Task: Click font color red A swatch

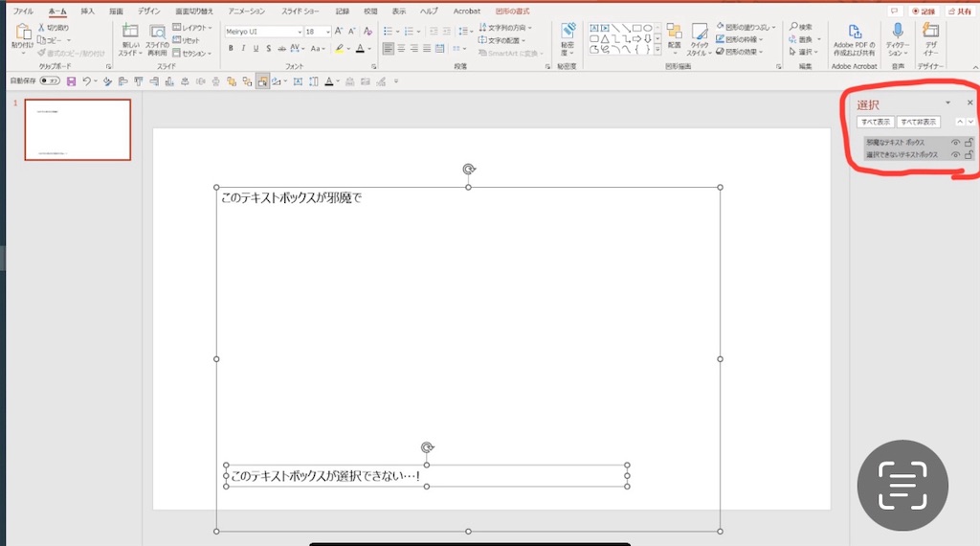Action: tap(360, 48)
